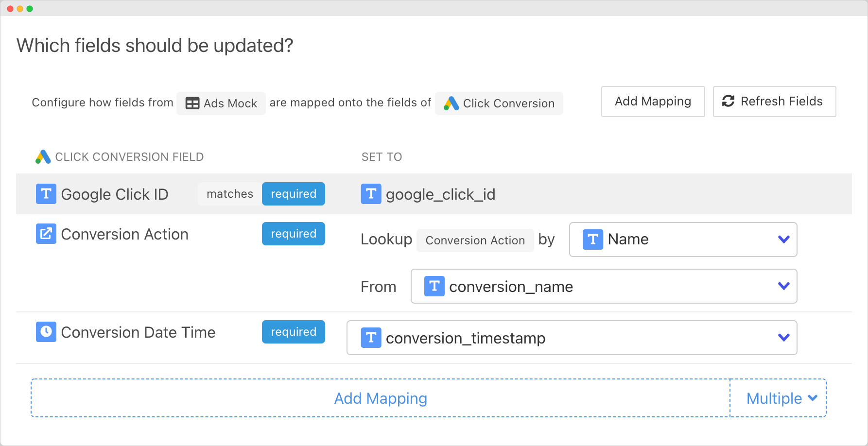
Task: Click required badge for Conversion Action
Action: (x=293, y=234)
